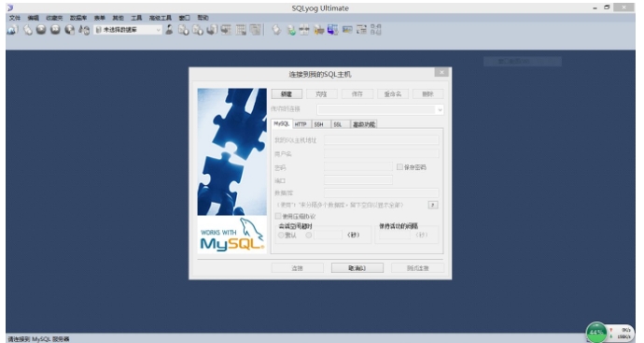Viewport: 644px width, 343px height.
Task: Click the 端口 port input field
Action: 358,180
